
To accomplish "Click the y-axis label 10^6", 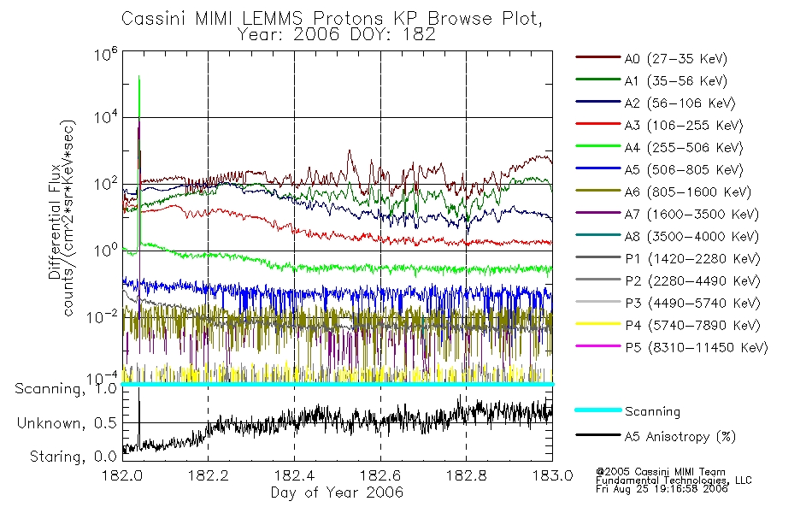I will pyautogui.click(x=106, y=54).
